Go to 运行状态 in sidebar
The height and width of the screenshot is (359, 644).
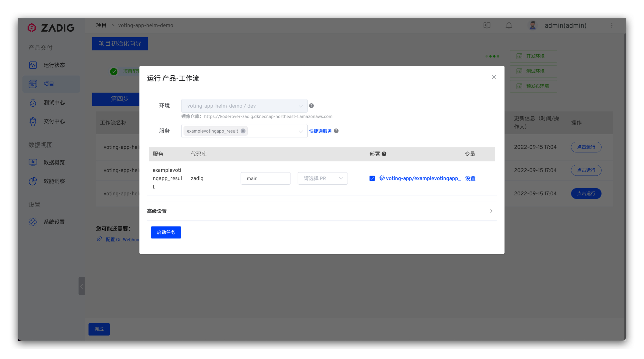click(x=54, y=65)
